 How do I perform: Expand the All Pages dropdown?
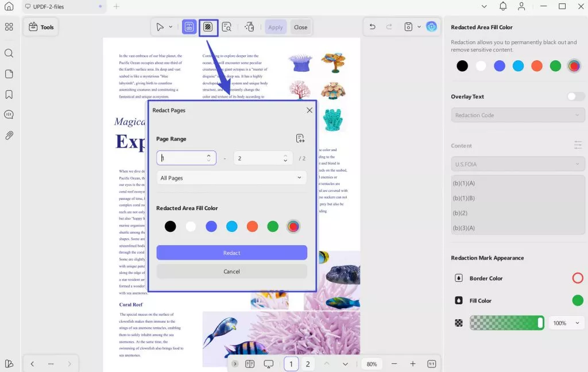(x=231, y=178)
